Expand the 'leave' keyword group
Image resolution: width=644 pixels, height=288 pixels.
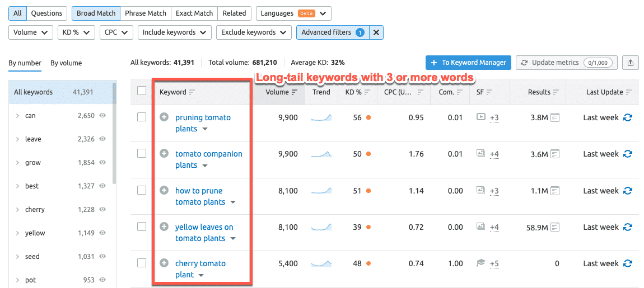point(17,139)
